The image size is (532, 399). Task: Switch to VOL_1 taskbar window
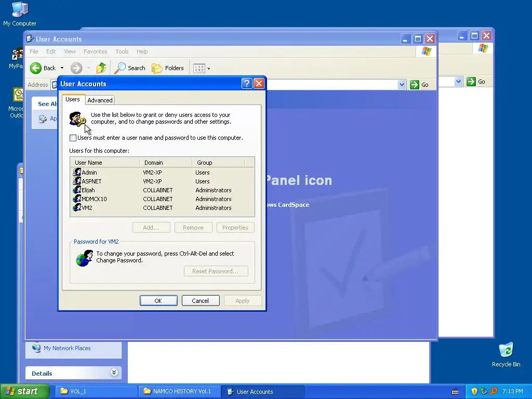(x=96, y=392)
